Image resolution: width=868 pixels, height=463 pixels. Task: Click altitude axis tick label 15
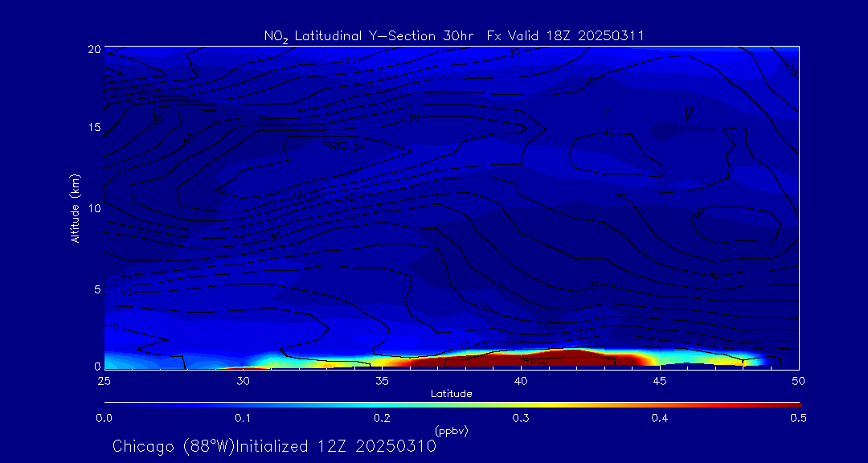click(x=94, y=127)
